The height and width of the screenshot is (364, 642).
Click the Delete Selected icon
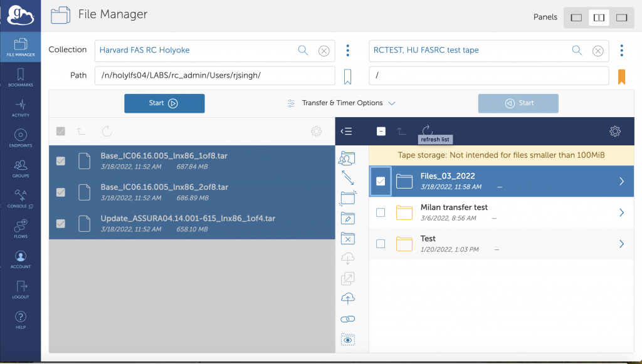pos(347,239)
